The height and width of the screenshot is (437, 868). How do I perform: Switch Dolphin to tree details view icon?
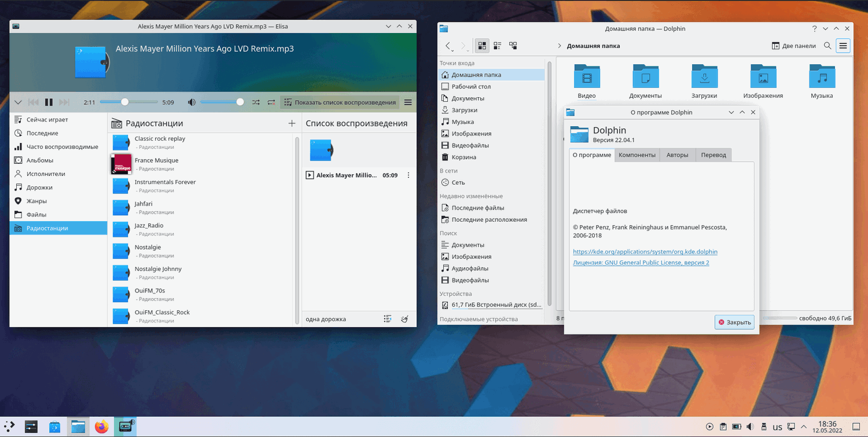pyautogui.click(x=513, y=46)
